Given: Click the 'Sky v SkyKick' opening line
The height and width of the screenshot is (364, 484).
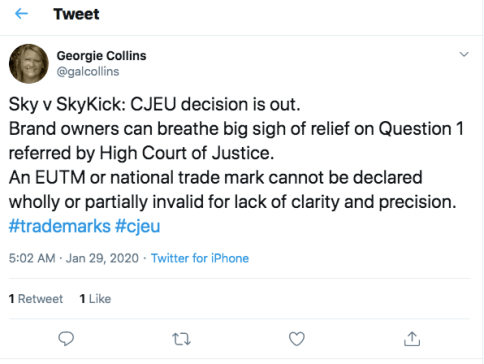Looking at the screenshot, I should (154, 104).
